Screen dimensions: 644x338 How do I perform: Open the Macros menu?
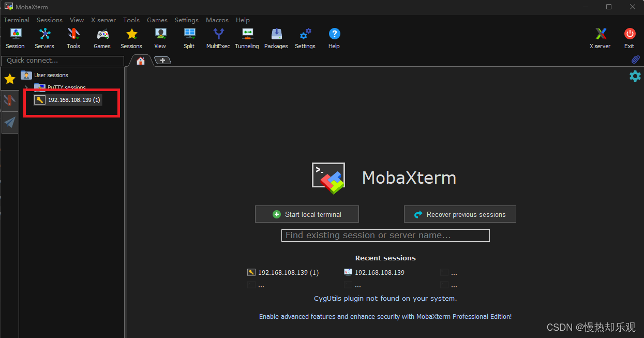pyautogui.click(x=217, y=20)
